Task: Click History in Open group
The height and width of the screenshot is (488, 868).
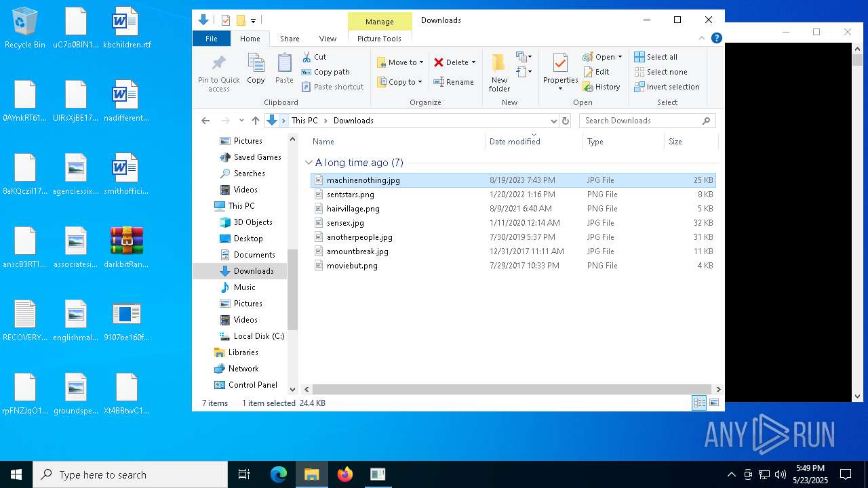Action: pyautogui.click(x=601, y=87)
